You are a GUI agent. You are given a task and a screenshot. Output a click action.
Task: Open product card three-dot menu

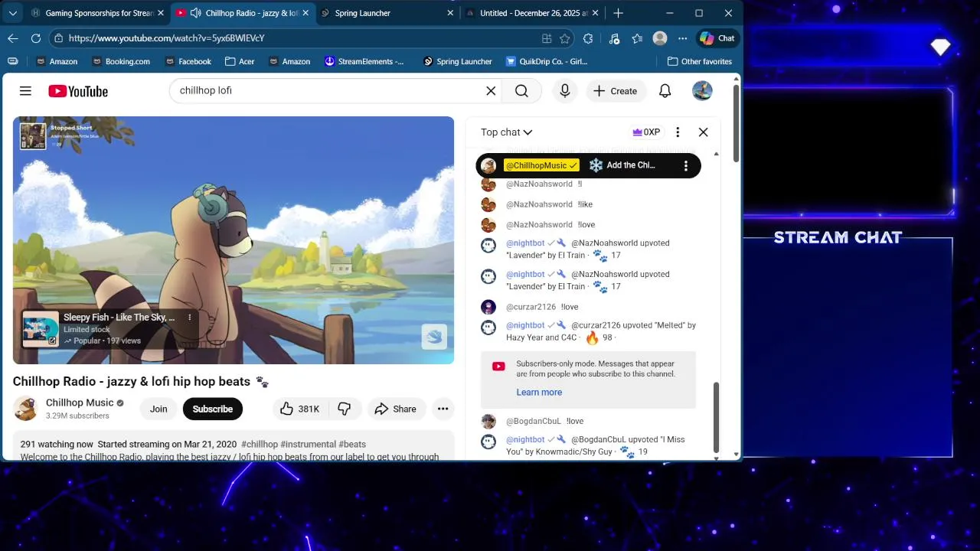click(x=190, y=317)
